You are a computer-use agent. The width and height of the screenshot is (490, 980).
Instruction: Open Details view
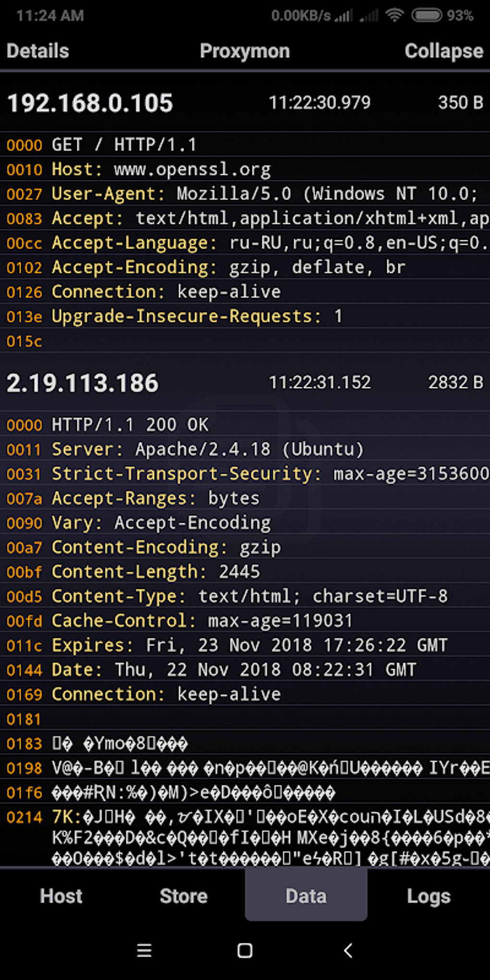pyautogui.click(x=37, y=51)
